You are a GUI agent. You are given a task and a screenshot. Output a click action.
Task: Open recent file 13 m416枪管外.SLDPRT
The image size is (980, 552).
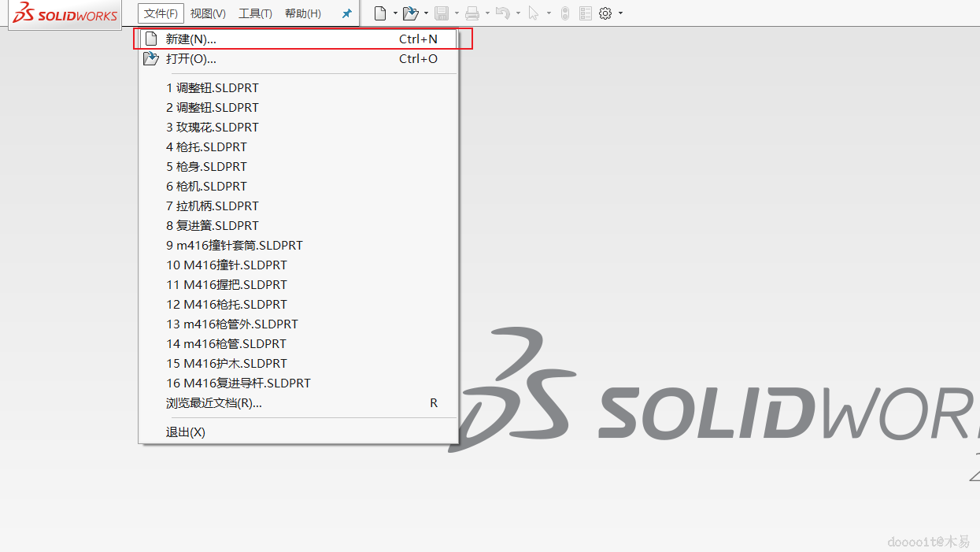[298, 324]
